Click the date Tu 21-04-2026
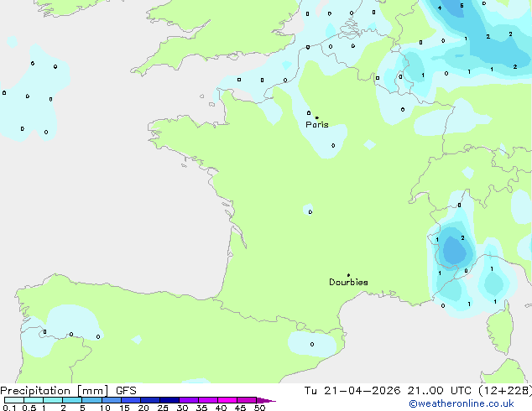Image resolution: width=532 pixels, height=411 pixels. point(352,391)
